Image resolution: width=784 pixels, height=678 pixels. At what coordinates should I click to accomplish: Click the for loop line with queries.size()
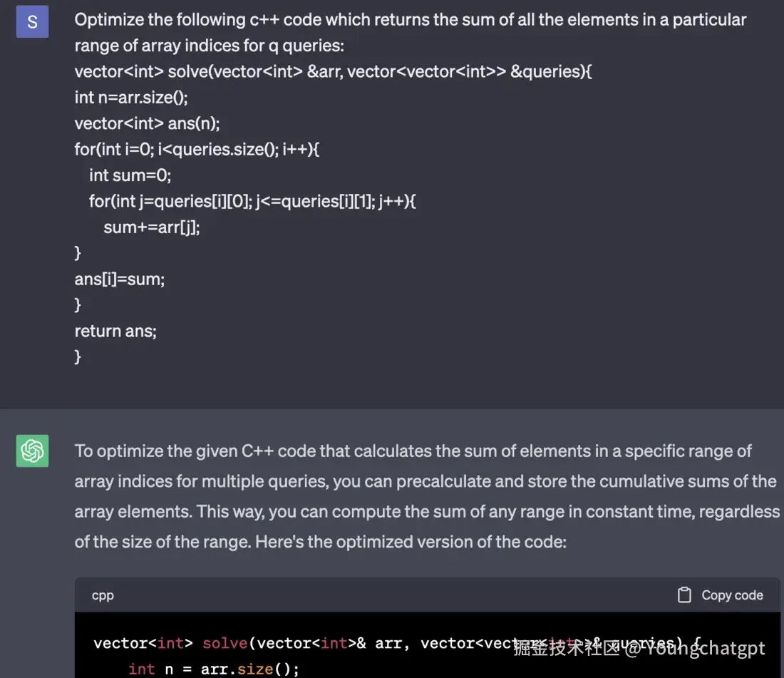tap(197, 150)
